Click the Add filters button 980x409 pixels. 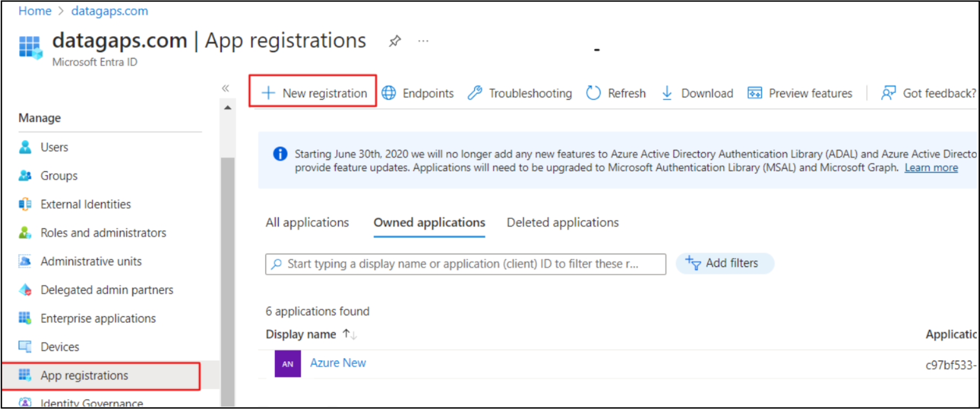(725, 263)
